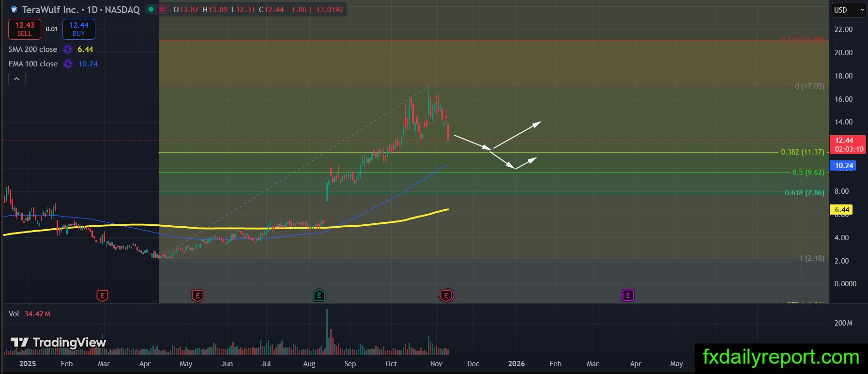Click the Sep label on the time axis
This screenshot has height=374, width=868.
pos(350,364)
